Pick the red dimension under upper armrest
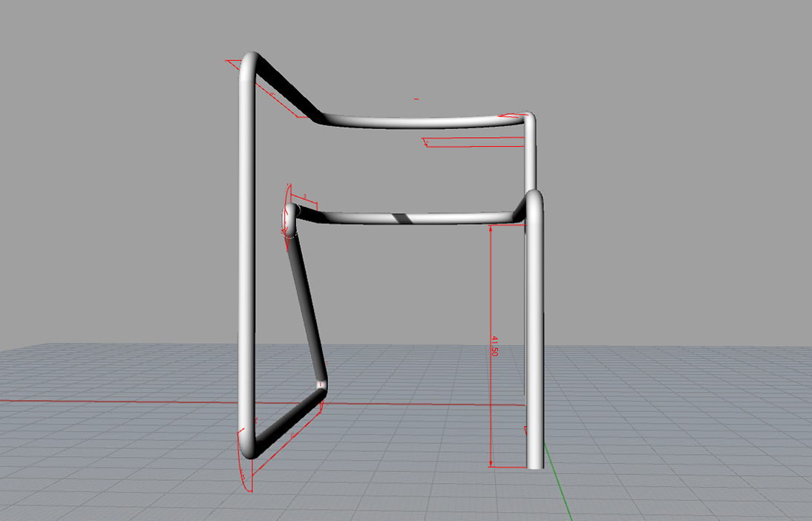 coord(474,142)
